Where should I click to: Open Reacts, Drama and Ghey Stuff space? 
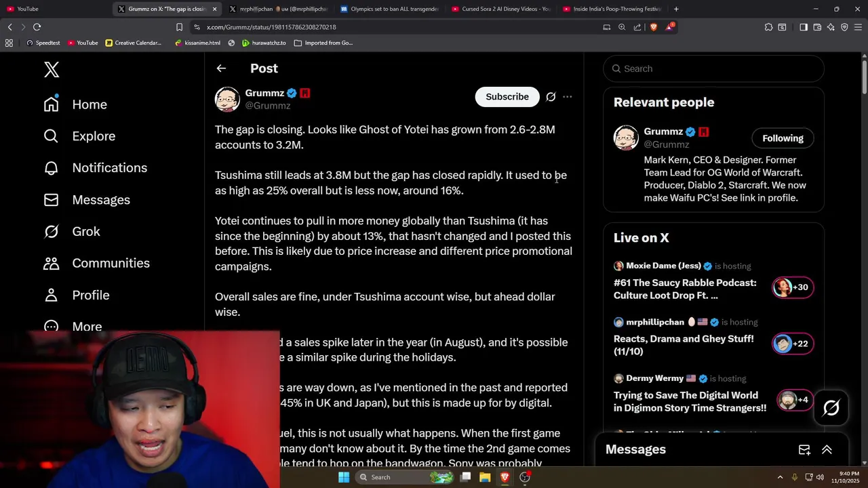point(684,345)
